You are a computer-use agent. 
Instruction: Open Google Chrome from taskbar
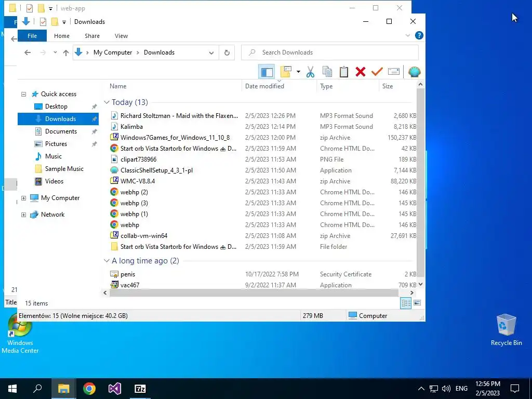pos(89,389)
